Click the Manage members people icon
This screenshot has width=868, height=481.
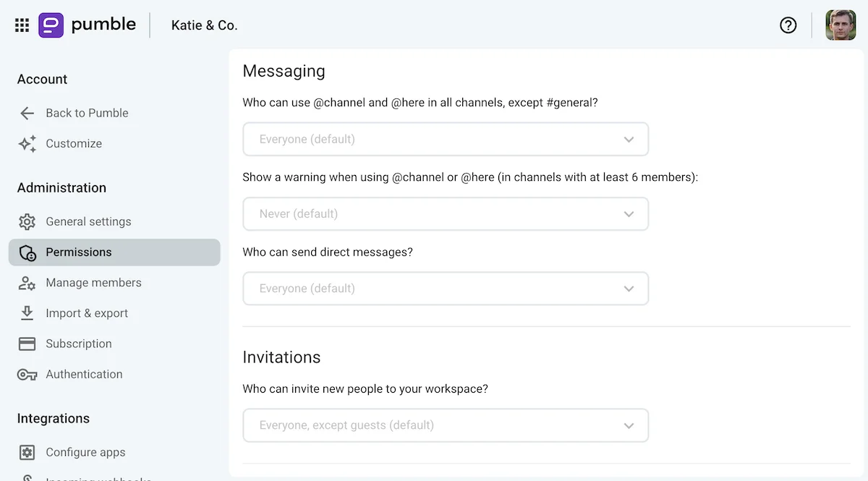coord(27,283)
